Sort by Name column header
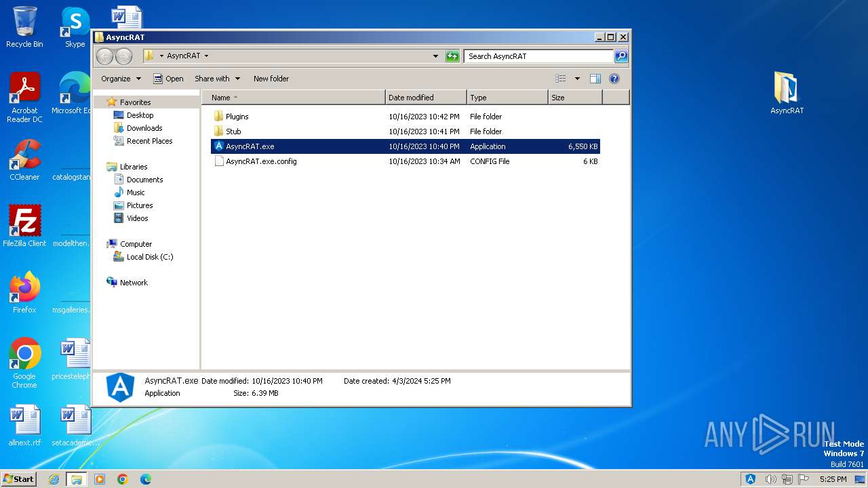This screenshot has width=868, height=488. coord(294,98)
